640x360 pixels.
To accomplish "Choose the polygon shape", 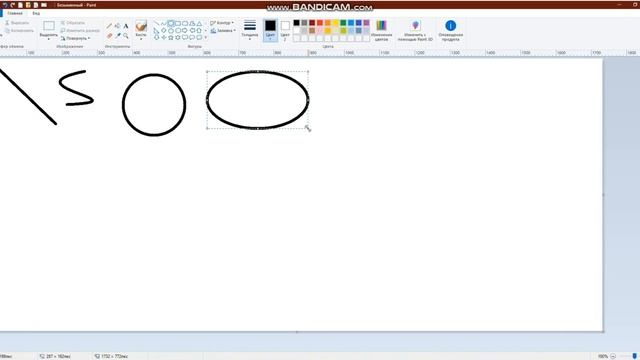I will [192, 24].
